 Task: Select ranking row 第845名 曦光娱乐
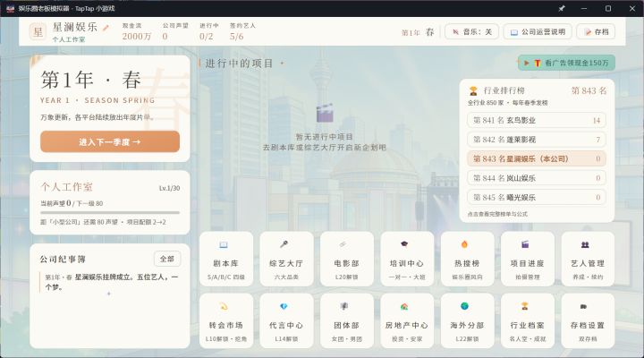point(537,197)
